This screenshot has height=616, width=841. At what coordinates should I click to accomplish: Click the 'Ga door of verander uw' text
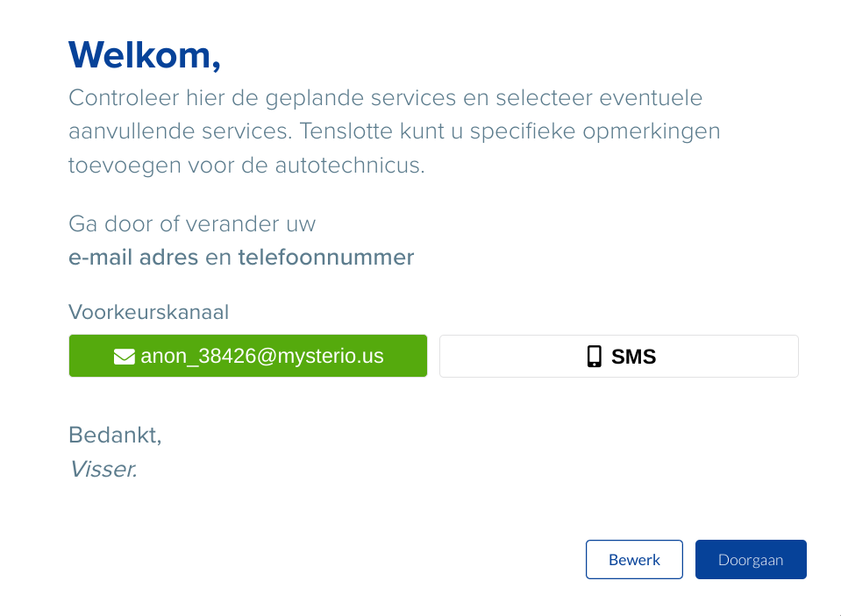(192, 224)
